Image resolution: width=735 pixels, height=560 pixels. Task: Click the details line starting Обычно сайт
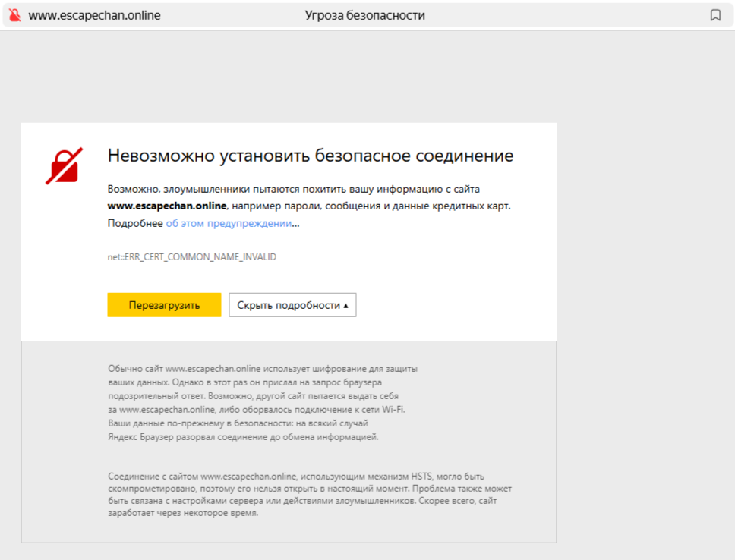point(262,369)
